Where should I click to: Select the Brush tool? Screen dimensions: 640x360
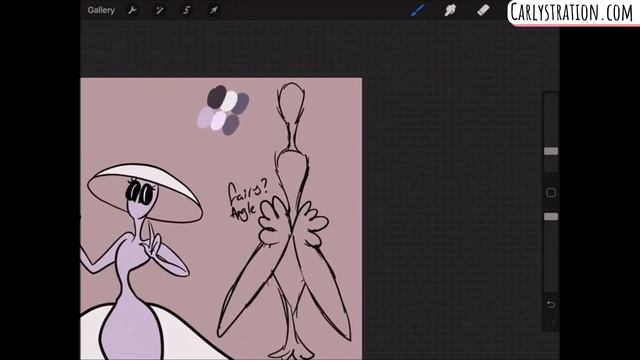(x=418, y=10)
